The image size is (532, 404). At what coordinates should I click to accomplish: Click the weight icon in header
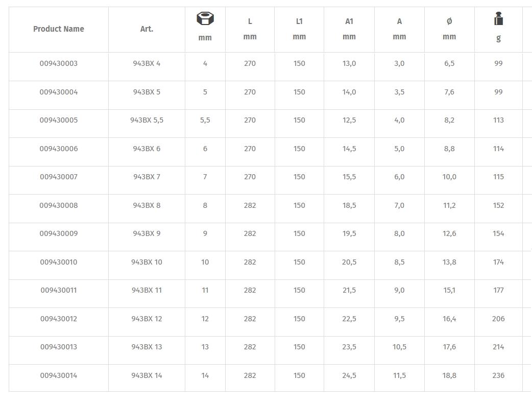click(x=498, y=19)
